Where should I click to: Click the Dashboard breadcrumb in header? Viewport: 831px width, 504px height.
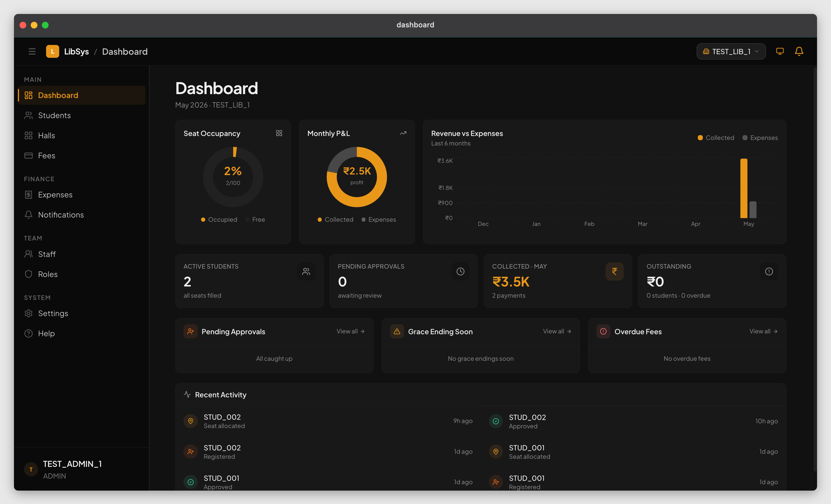tap(125, 51)
